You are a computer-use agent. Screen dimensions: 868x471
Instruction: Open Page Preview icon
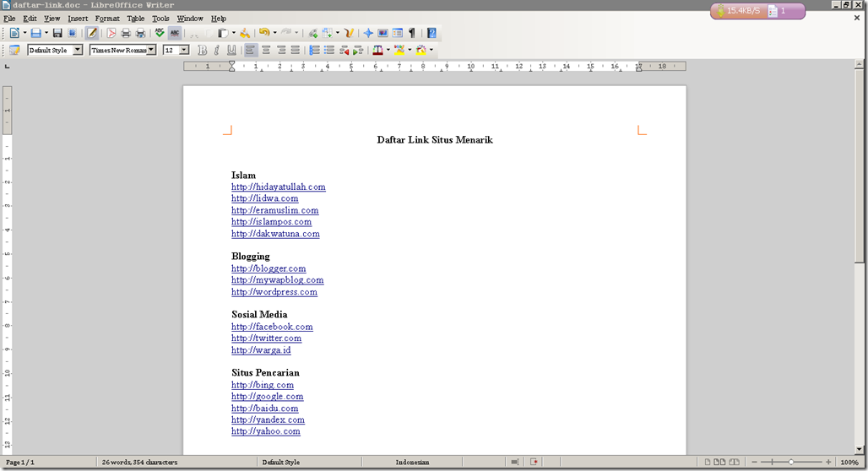coord(141,33)
